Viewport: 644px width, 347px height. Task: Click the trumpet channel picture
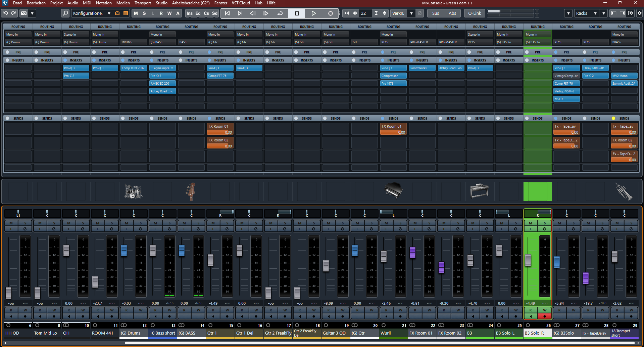click(x=624, y=191)
